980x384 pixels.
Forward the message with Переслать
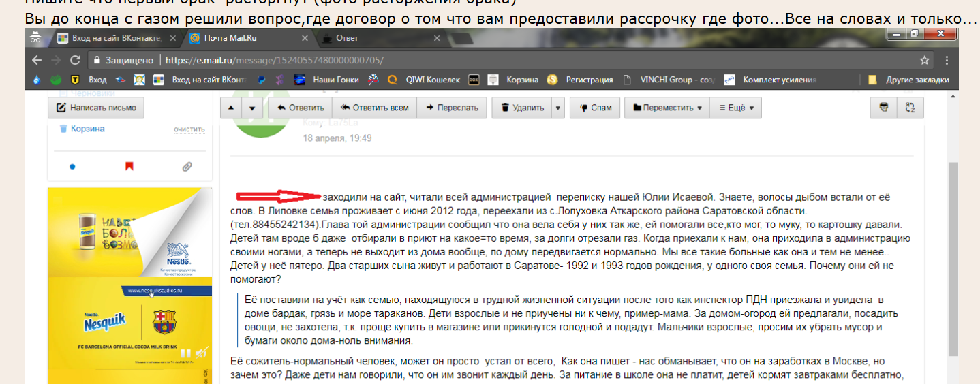(452, 108)
